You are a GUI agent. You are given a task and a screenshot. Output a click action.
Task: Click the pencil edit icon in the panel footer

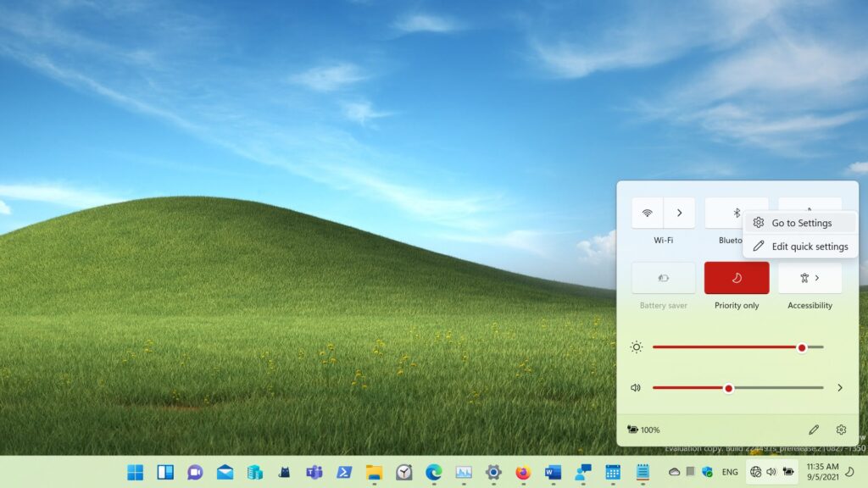pyautogui.click(x=814, y=430)
